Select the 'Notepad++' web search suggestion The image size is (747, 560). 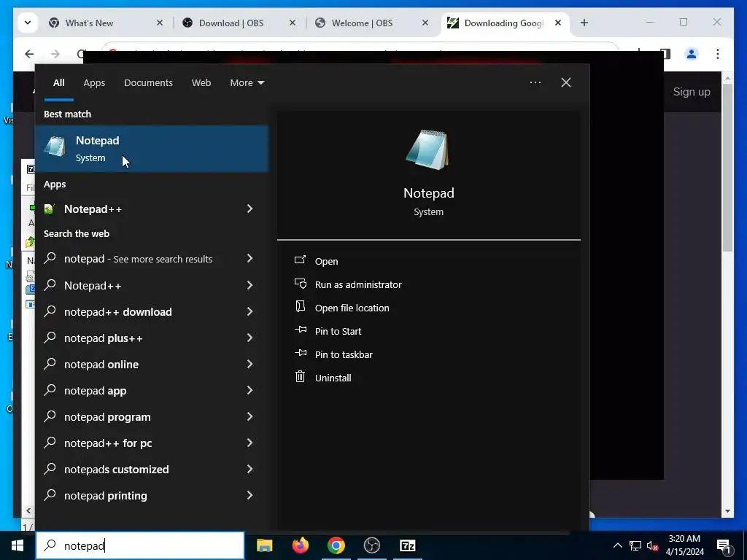click(152, 285)
